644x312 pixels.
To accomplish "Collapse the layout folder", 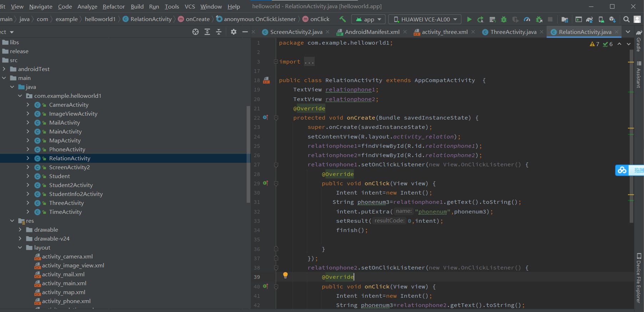I will tap(20, 247).
